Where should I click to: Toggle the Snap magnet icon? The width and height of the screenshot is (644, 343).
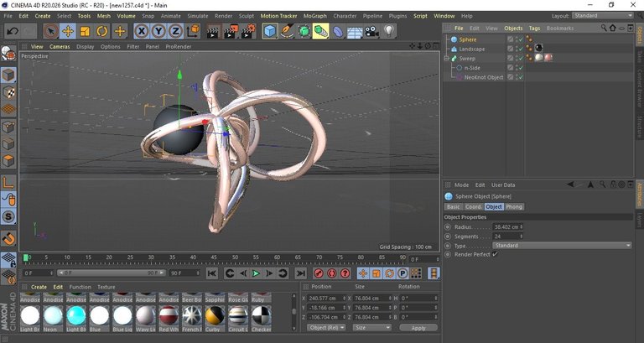[x=8, y=238]
